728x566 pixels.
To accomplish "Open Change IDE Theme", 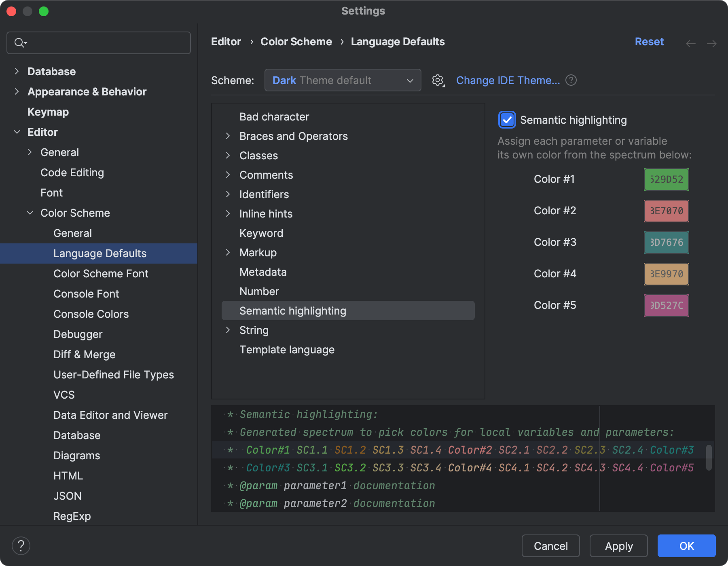I will (508, 80).
